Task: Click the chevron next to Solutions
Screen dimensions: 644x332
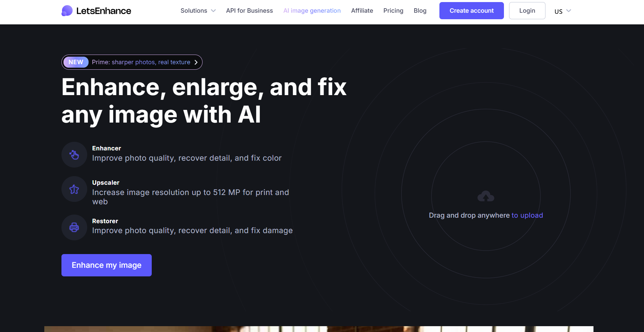Action: (x=213, y=11)
